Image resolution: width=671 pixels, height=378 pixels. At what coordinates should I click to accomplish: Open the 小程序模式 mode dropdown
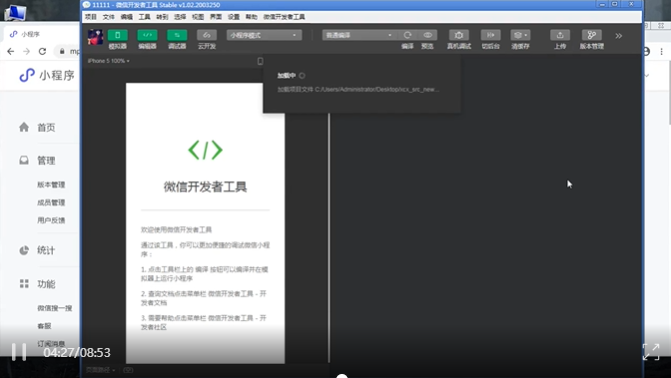(x=264, y=35)
